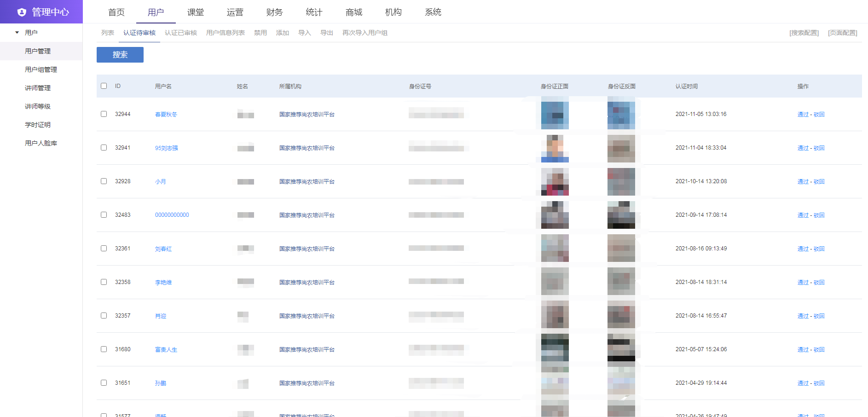Screen dimensions: 868x417
Task: Switch to the 认证已审核 tab
Action: (x=181, y=33)
